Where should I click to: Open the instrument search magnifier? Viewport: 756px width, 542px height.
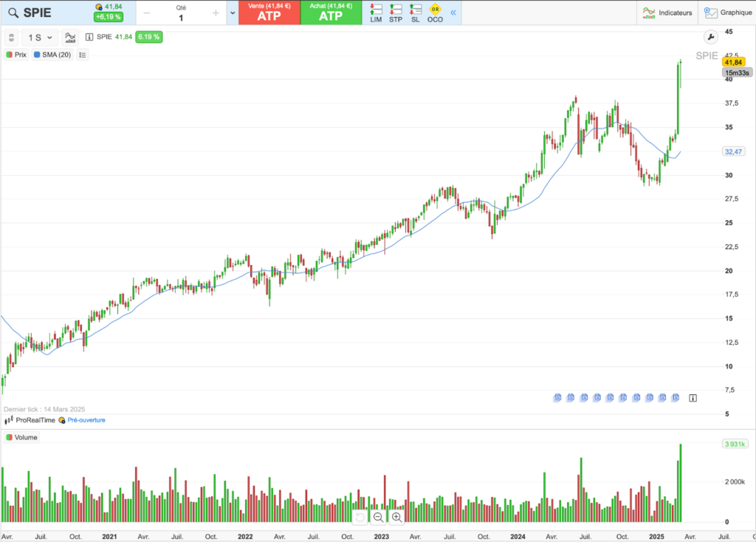point(13,13)
